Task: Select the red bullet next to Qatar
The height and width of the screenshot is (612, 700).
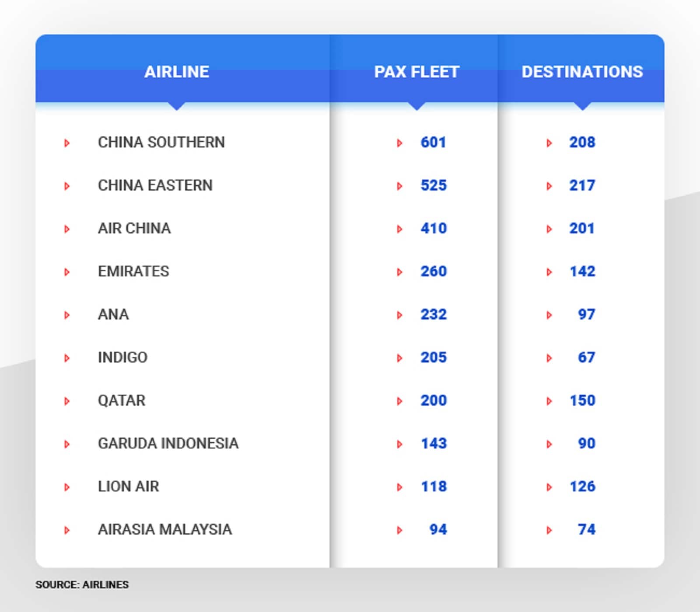Action: pyautogui.click(x=67, y=401)
